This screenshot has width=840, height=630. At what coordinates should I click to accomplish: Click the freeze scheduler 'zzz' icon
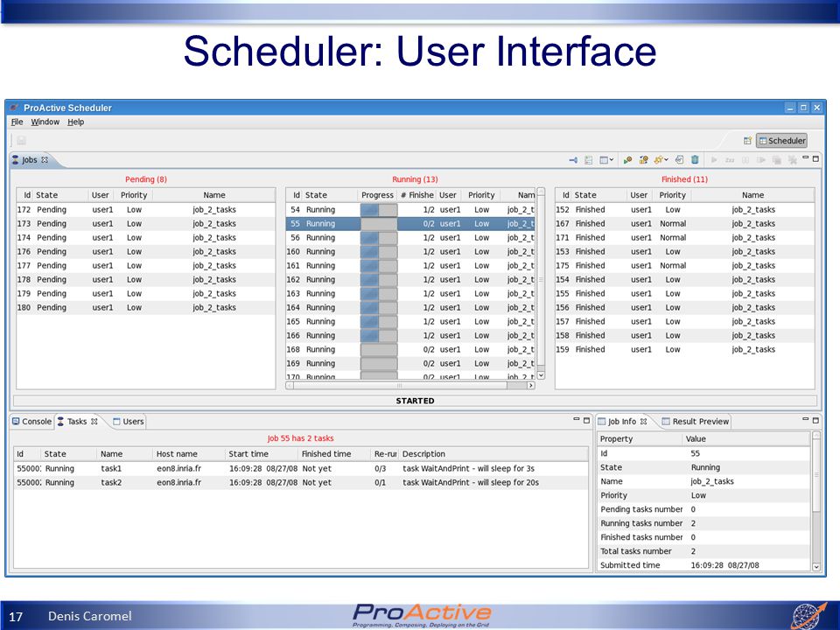730,160
